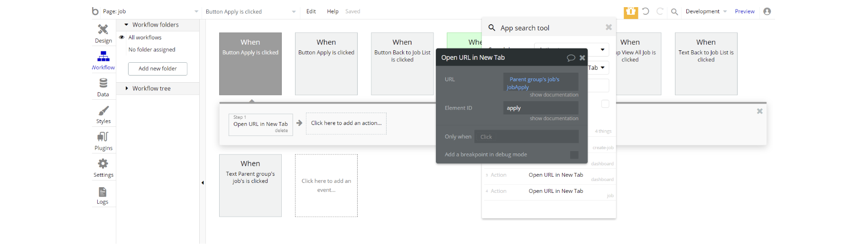Tick the checkbox in App search tool
Screen dimensions: 868x248
click(605, 104)
